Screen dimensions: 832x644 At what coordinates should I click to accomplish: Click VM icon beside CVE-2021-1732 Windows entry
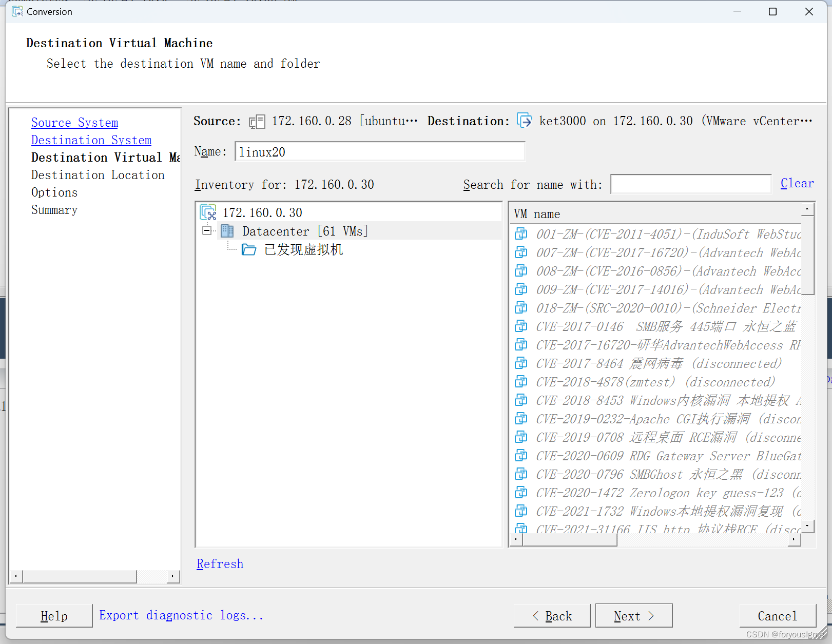[x=521, y=511]
